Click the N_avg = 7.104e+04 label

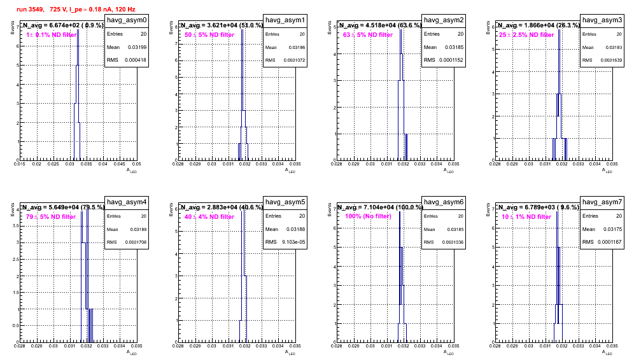point(380,207)
